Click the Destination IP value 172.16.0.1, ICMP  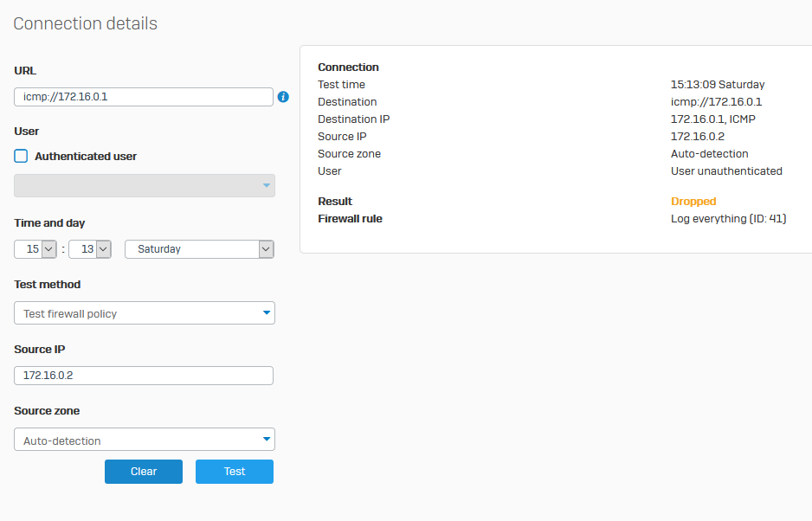[x=712, y=119]
